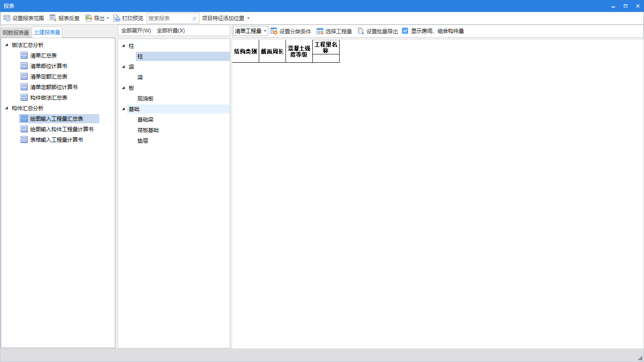
Task: Click the 设置分类条件 label
Action: pos(295,32)
